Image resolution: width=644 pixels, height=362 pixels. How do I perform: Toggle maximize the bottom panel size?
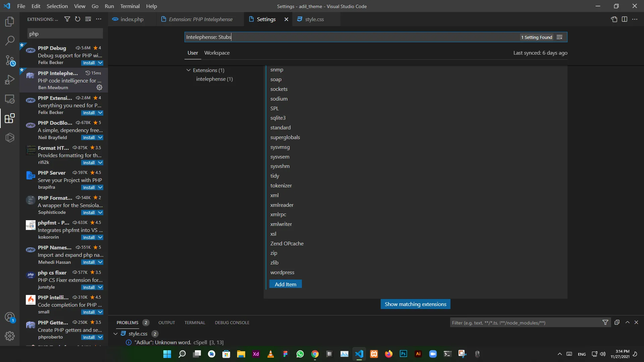pyautogui.click(x=627, y=322)
